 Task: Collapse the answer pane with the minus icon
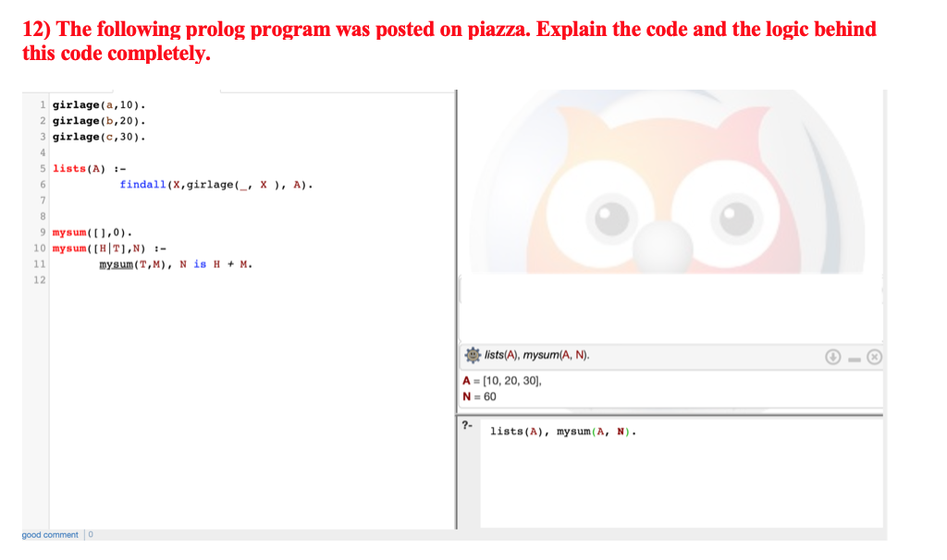[855, 358]
